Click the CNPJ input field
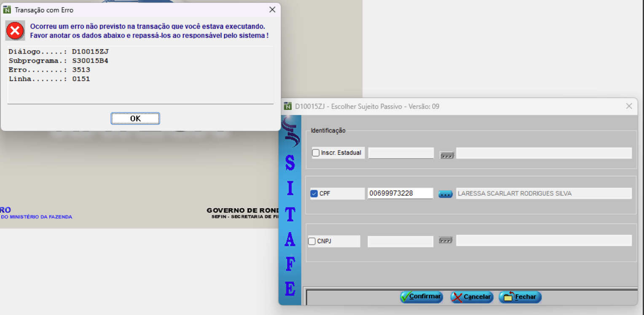Viewport: 644px width, 315px height. (400, 242)
